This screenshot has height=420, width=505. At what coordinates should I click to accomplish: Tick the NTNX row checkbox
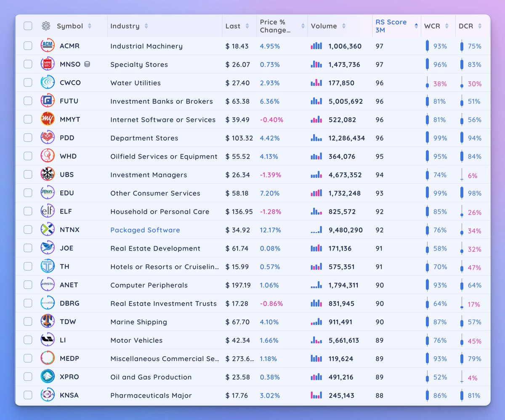[x=28, y=230]
